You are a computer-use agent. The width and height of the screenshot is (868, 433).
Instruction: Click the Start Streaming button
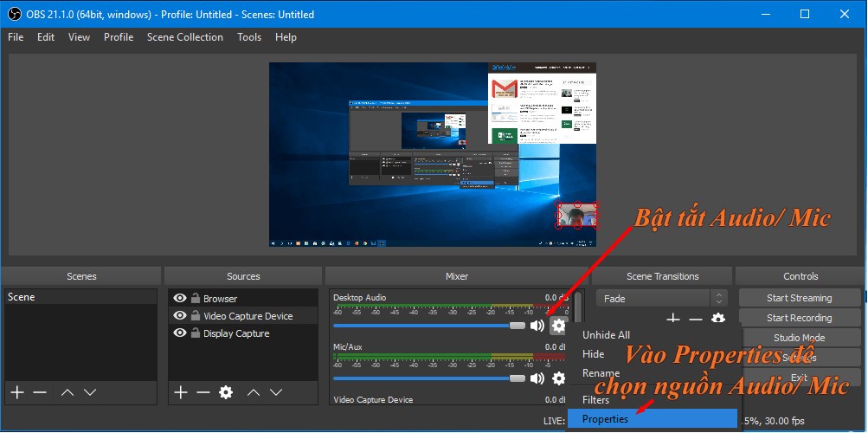(799, 298)
